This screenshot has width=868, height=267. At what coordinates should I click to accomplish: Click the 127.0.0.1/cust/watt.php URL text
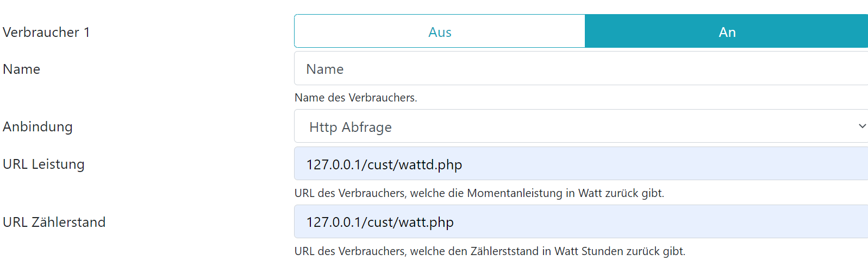[x=379, y=223]
